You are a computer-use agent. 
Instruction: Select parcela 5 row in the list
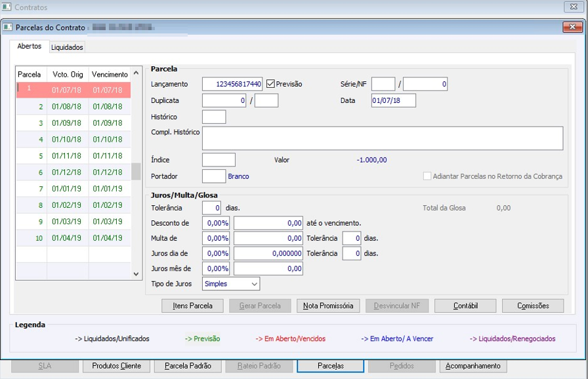(72, 156)
